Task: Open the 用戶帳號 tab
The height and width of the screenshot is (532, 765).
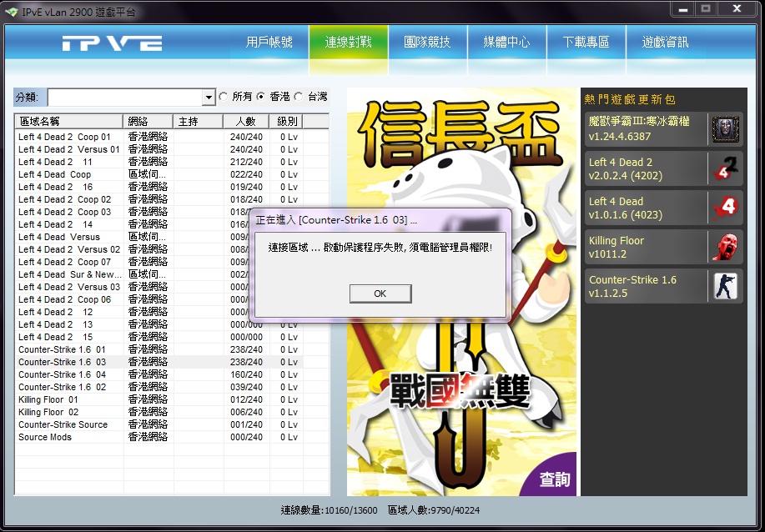Action: (x=269, y=43)
